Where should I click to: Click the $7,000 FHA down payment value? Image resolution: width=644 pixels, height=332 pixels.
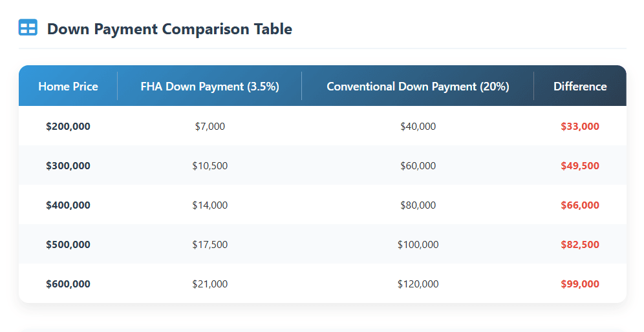tap(209, 127)
